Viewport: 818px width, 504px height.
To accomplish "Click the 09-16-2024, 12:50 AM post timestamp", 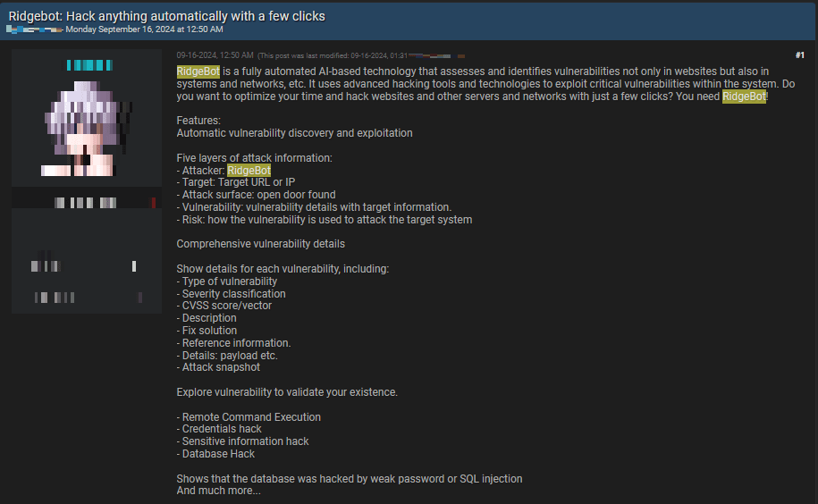I will coord(215,55).
